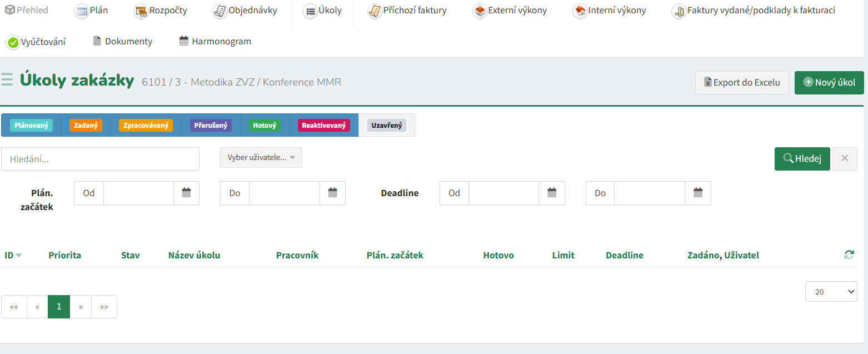
Task: Click the Nový úkol button
Action: click(x=829, y=83)
